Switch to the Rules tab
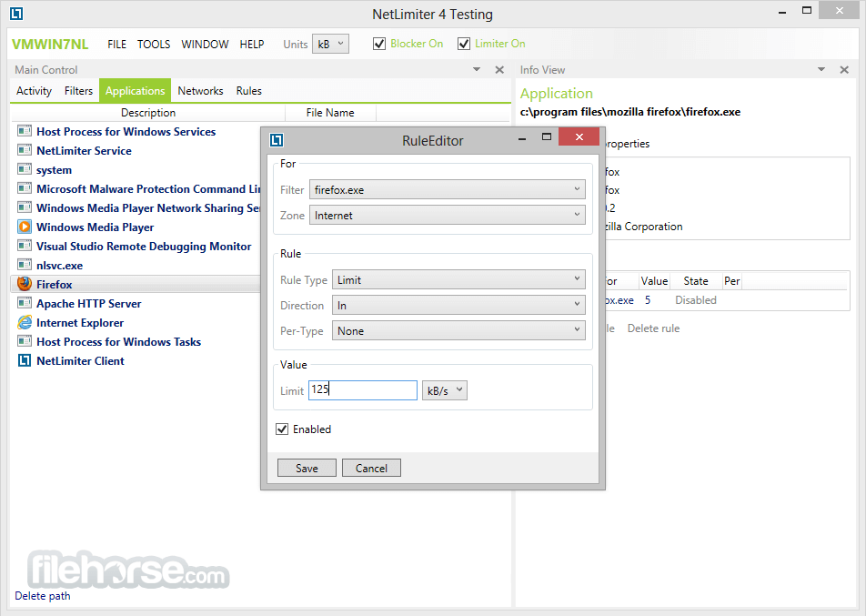The height and width of the screenshot is (616, 866). click(x=249, y=91)
